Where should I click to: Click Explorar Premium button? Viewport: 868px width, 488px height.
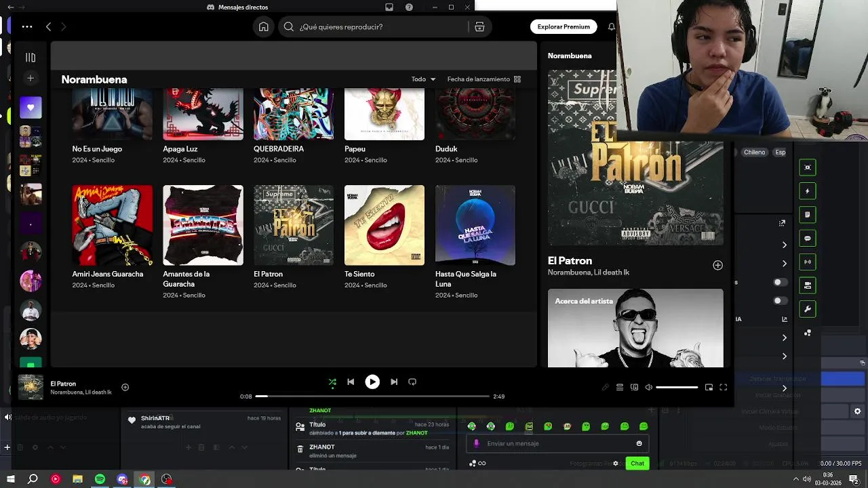(564, 26)
